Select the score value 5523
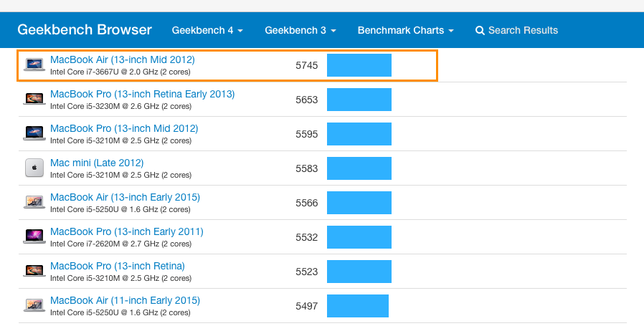This screenshot has height=326, width=644. (307, 272)
